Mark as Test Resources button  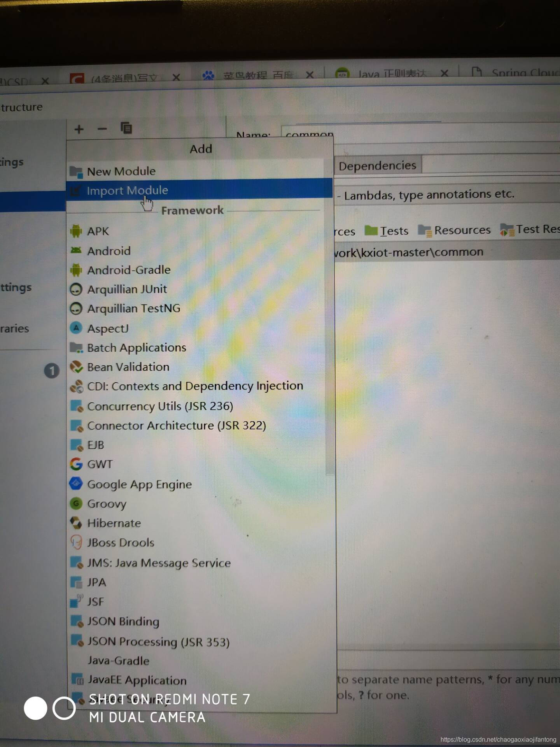[530, 230]
